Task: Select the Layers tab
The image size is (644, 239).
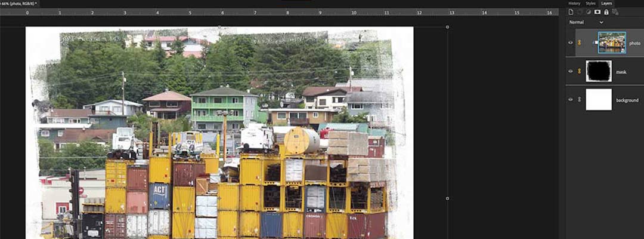Action: (x=606, y=4)
